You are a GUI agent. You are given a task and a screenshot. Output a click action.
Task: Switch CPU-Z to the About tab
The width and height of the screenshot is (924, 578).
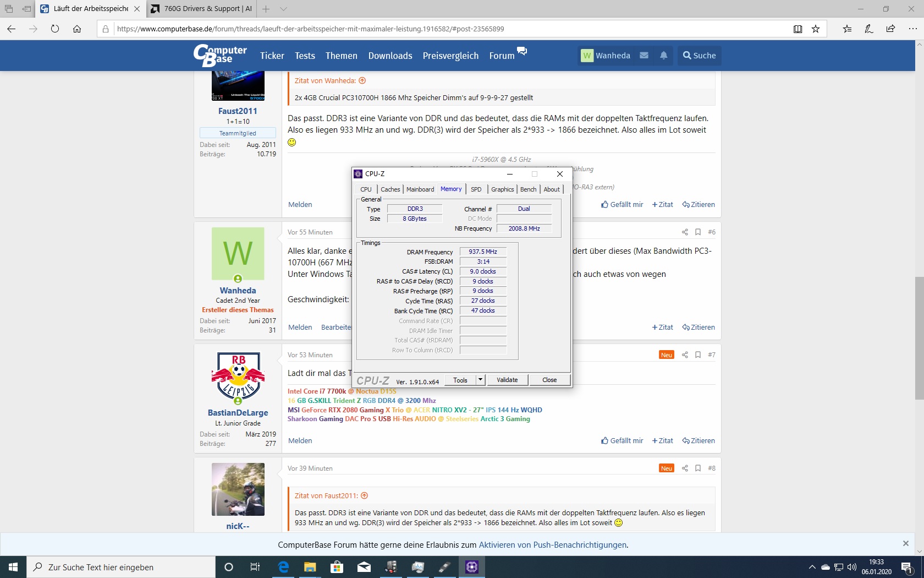click(x=552, y=189)
